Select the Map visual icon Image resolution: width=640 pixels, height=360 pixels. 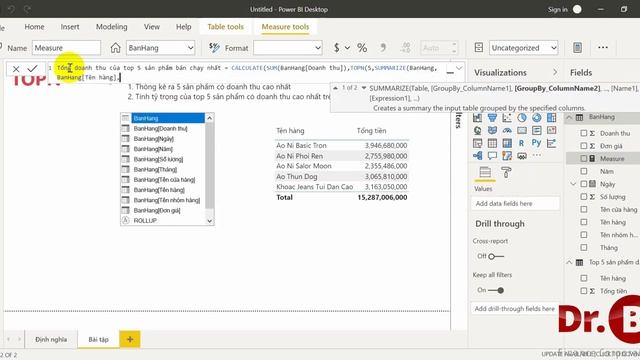coord(478,131)
